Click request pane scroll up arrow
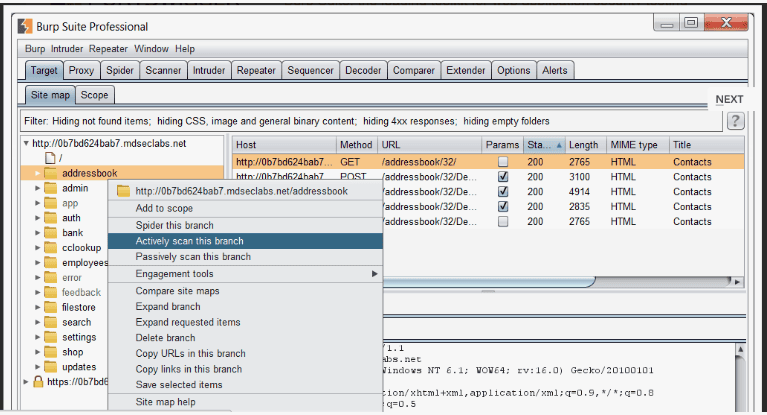The image size is (767, 415). pyautogui.click(x=740, y=349)
